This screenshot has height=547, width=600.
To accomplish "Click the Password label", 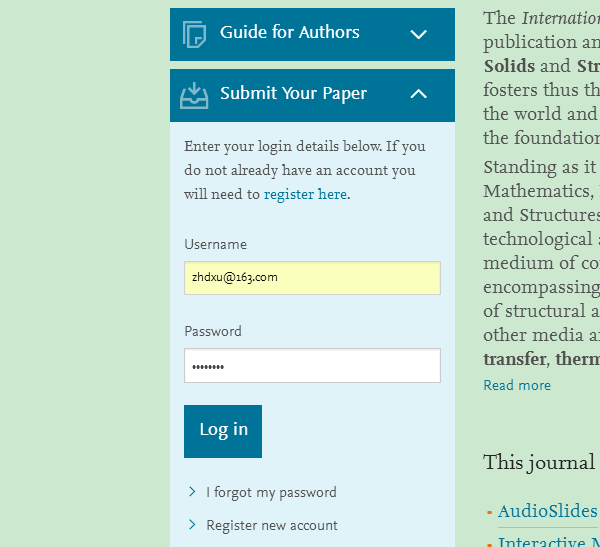I will (x=213, y=331).
